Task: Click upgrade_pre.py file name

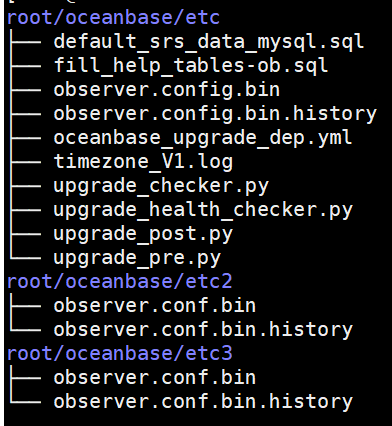Action: 137,258
